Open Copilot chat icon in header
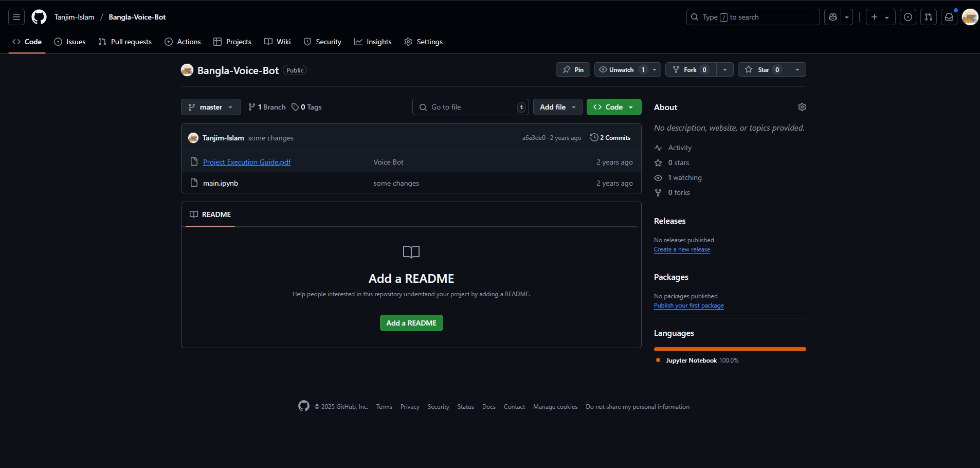 [x=833, y=17]
